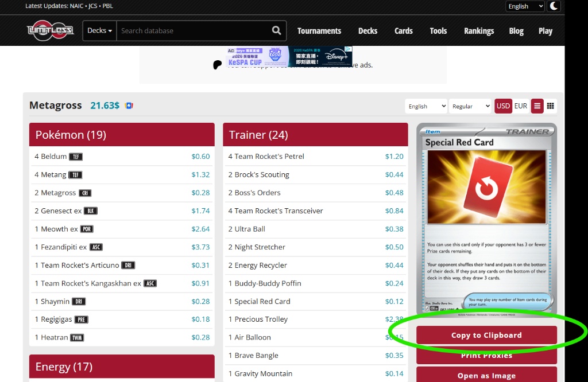Open Tools in the nav bar
This screenshot has width=588, height=382.
pos(438,31)
